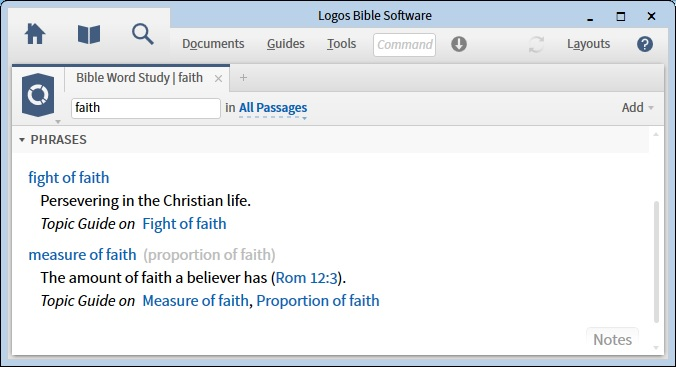
Task: Click the download updates arrow icon
Action: coord(459,44)
